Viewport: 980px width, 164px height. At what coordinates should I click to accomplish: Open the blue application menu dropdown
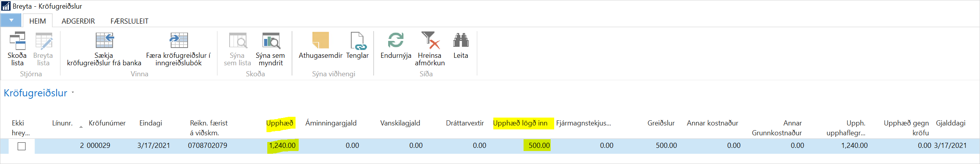pos(11,20)
